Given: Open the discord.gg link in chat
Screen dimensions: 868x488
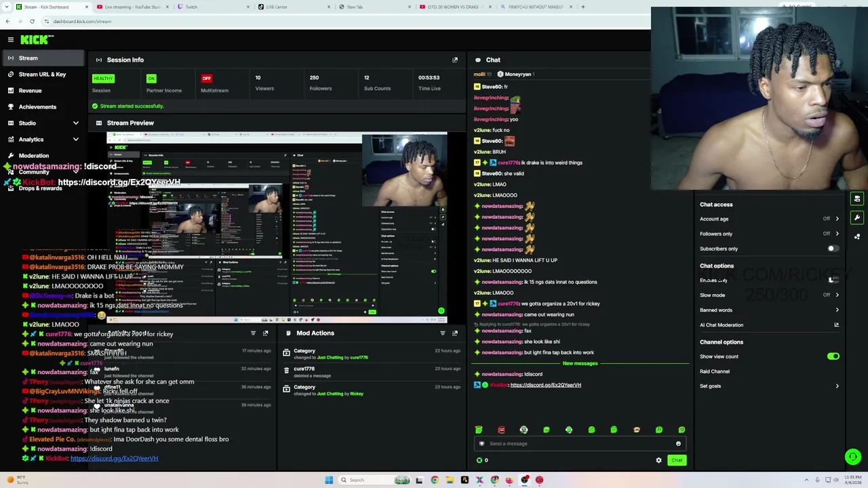Looking at the screenshot, I should pyautogui.click(x=545, y=385).
